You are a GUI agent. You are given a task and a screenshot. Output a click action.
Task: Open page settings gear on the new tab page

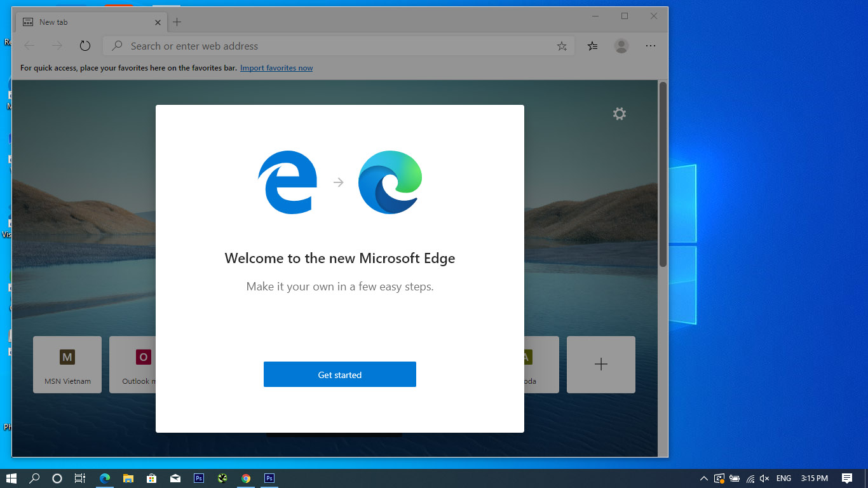620,114
